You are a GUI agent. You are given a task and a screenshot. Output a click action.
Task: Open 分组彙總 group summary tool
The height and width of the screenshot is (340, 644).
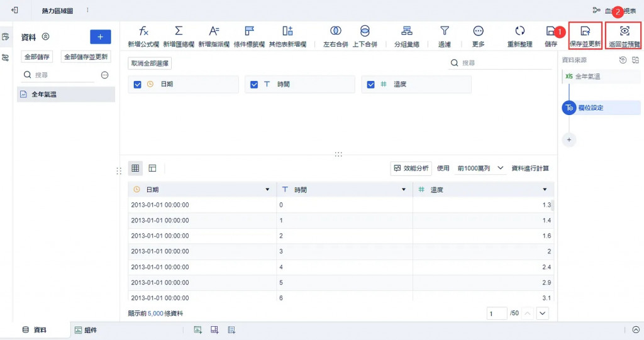(407, 36)
